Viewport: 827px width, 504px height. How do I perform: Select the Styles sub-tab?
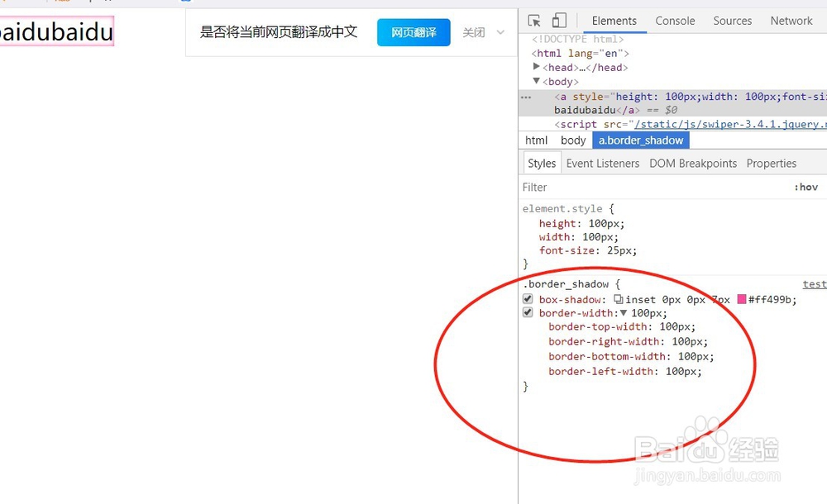(542, 164)
